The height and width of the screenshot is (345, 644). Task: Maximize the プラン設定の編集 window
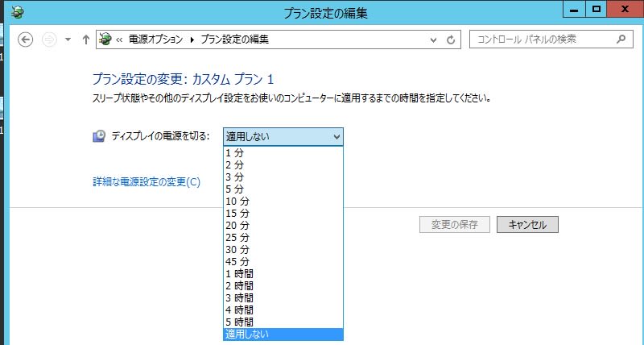pos(596,10)
